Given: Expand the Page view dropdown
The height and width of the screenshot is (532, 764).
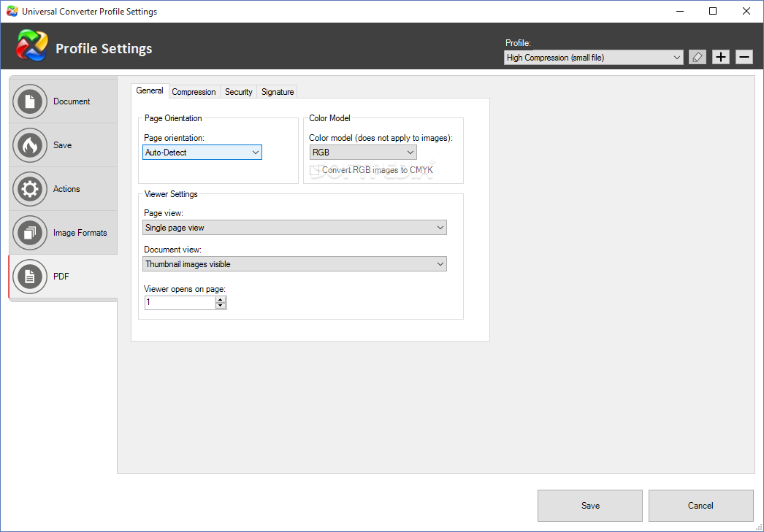Looking at the screenshot, I should tap(295, 228).
